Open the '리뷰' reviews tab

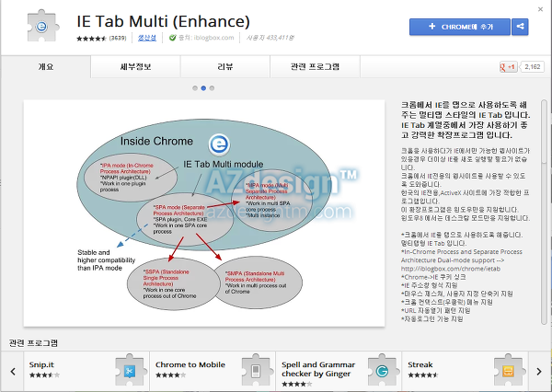[225, 66]
